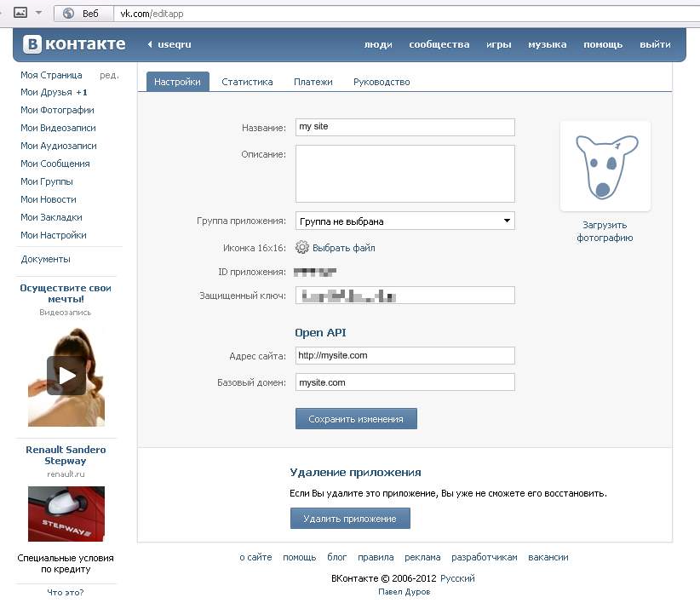Click the люди menu item in the header

click(378, 44)
